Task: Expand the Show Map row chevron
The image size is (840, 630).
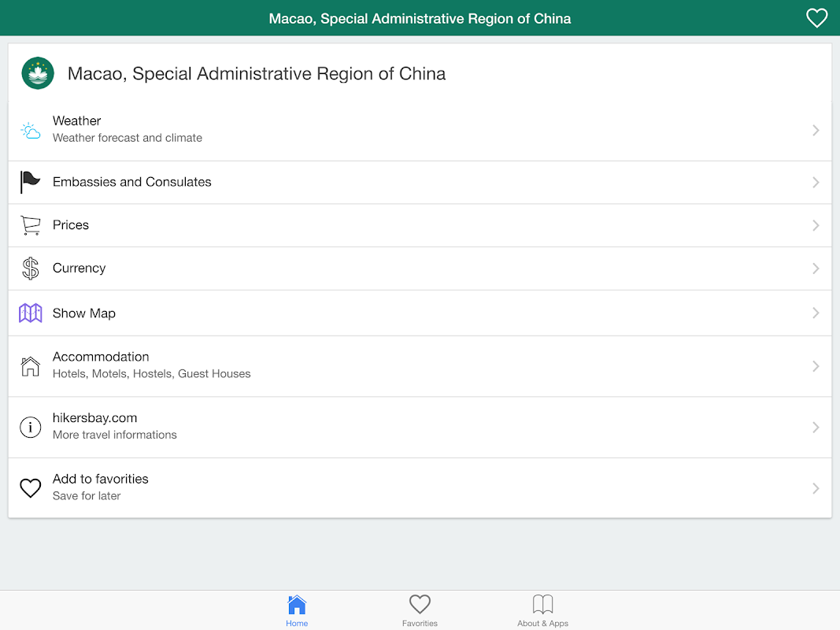Action: [816, 313]
